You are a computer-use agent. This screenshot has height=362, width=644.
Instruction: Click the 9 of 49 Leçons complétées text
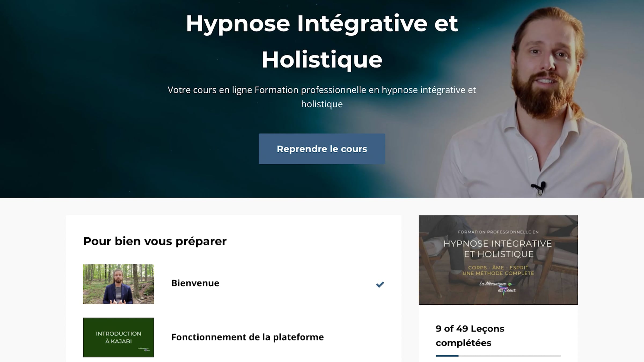click(x=470, y=335)
